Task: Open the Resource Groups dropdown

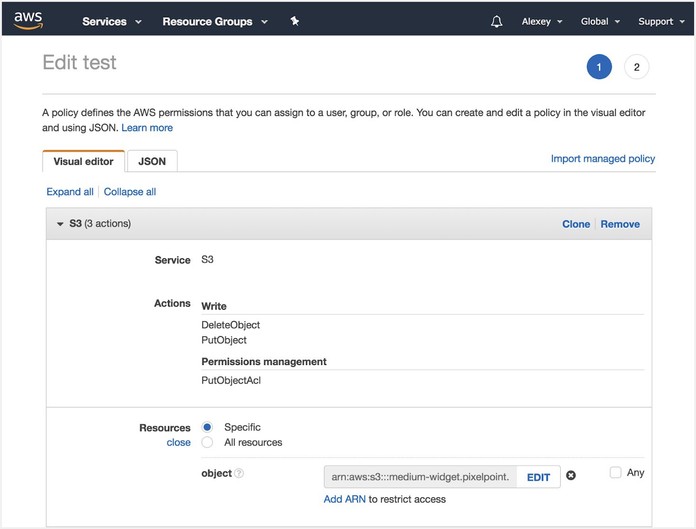Action: click(214, 21)
